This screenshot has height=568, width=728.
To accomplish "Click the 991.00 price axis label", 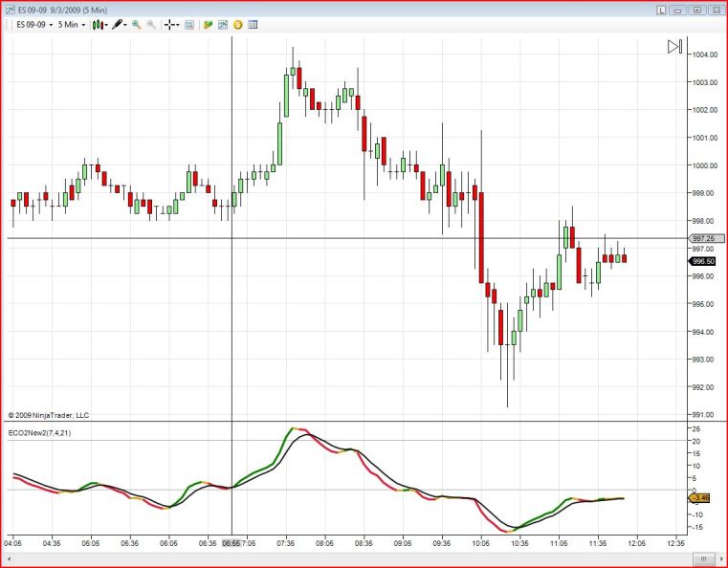I will tap(703, 415).
